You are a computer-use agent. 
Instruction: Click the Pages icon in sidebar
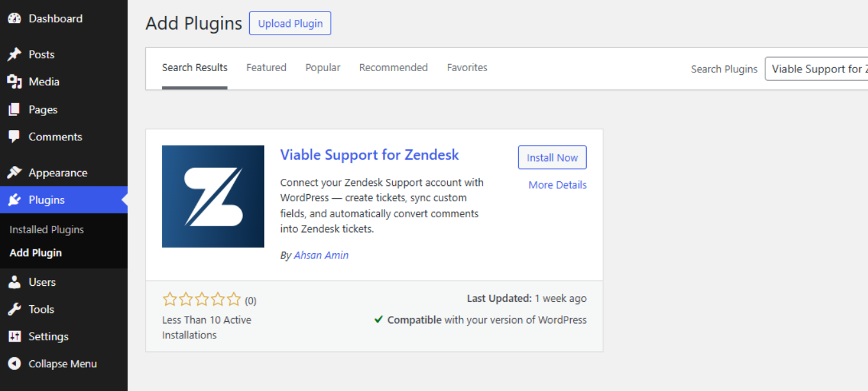click(x=14, y=110)
